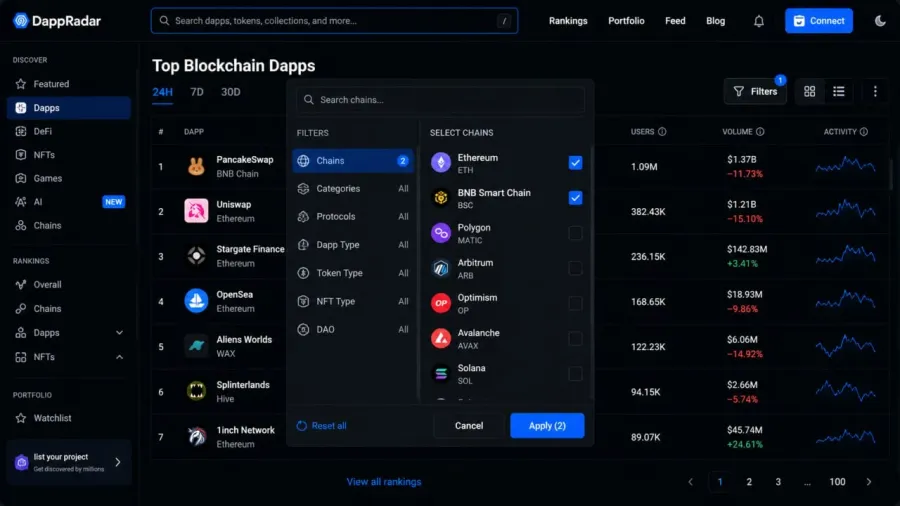
Task: Click the Uniswap dapp icon
Action: 196,211
